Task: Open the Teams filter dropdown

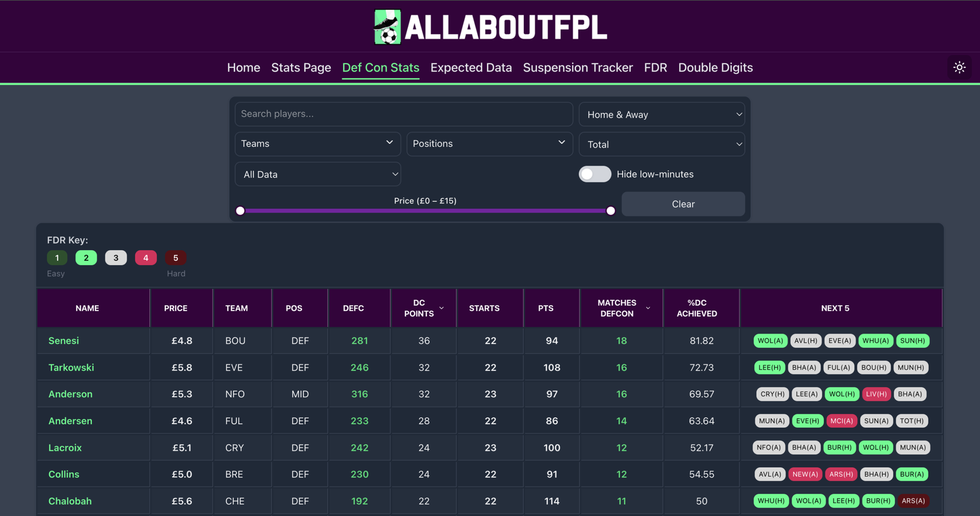Action: pyautogui.click(x=317, y=144)
